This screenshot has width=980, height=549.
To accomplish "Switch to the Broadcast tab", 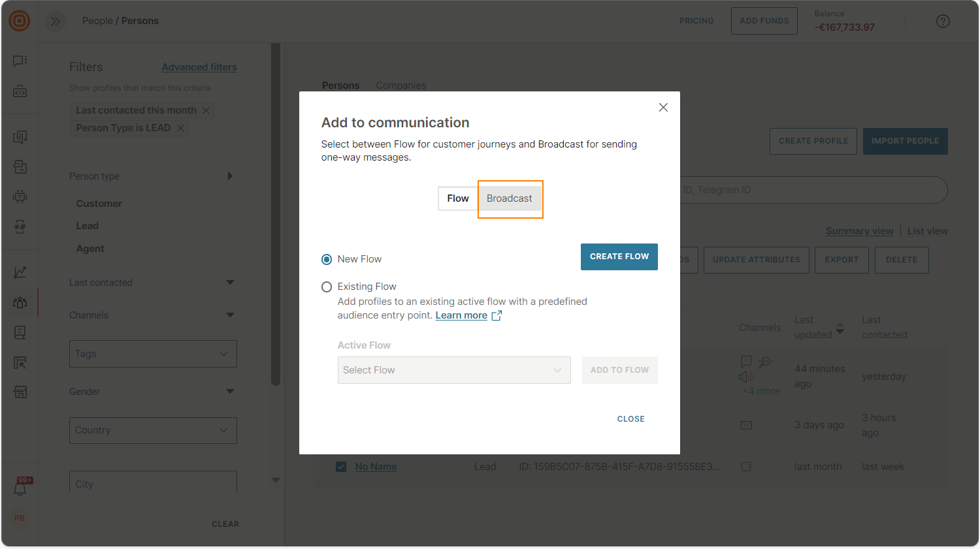I will coord(510,198).
